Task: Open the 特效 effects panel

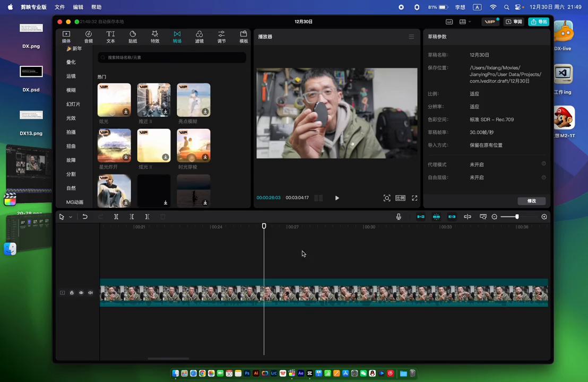Action: pos(154,37)
